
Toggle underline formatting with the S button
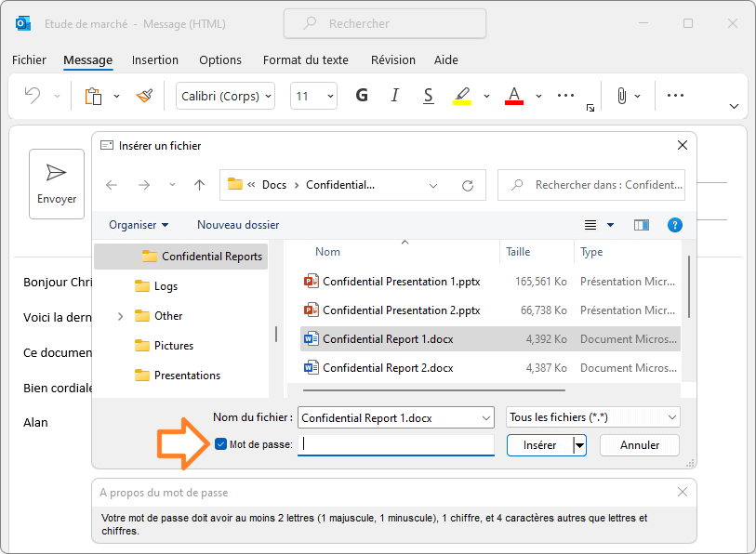coord(428,95)
